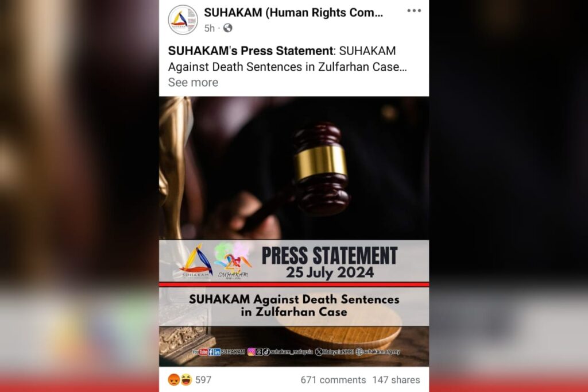Open the SUHAKAM page name link
588x392 pixels.
[x=293, y=13]
